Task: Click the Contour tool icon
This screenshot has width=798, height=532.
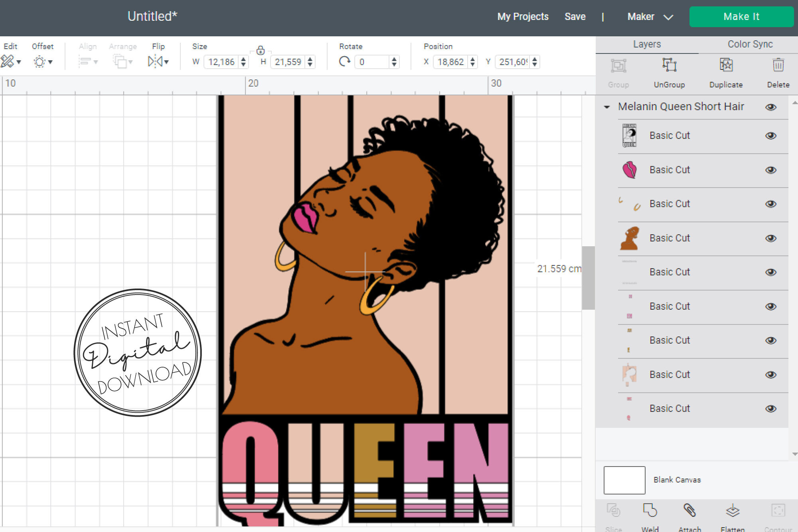Action: point(778,511)
